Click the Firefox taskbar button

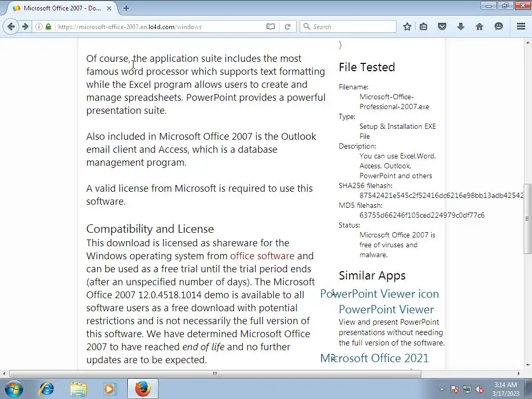[142, 389]
